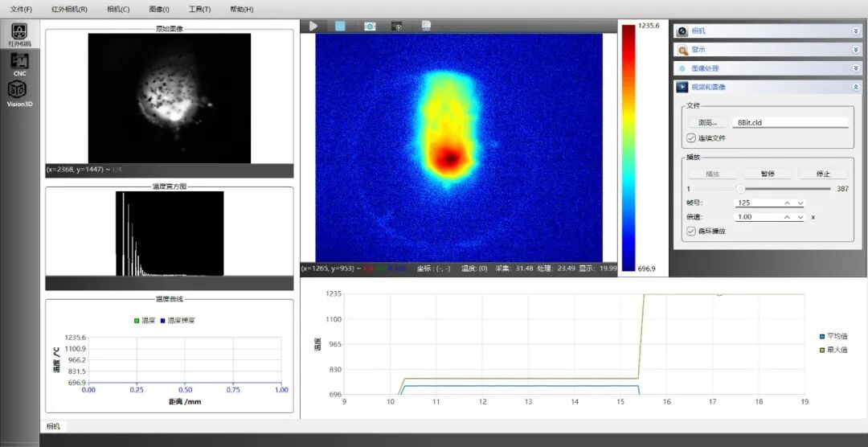Click the 浏览... browse button
868x447 pixels.
click(707, 123)
